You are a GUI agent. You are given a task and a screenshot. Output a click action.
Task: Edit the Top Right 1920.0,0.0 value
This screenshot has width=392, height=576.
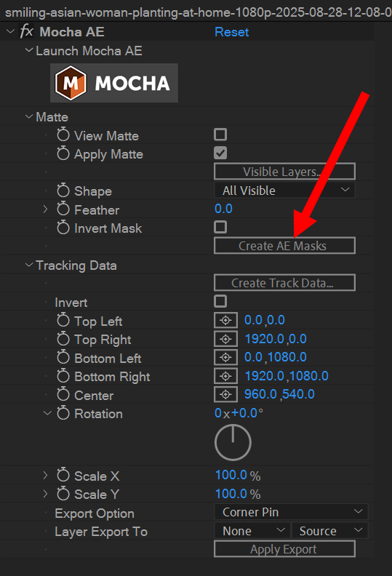pos(276,339)
